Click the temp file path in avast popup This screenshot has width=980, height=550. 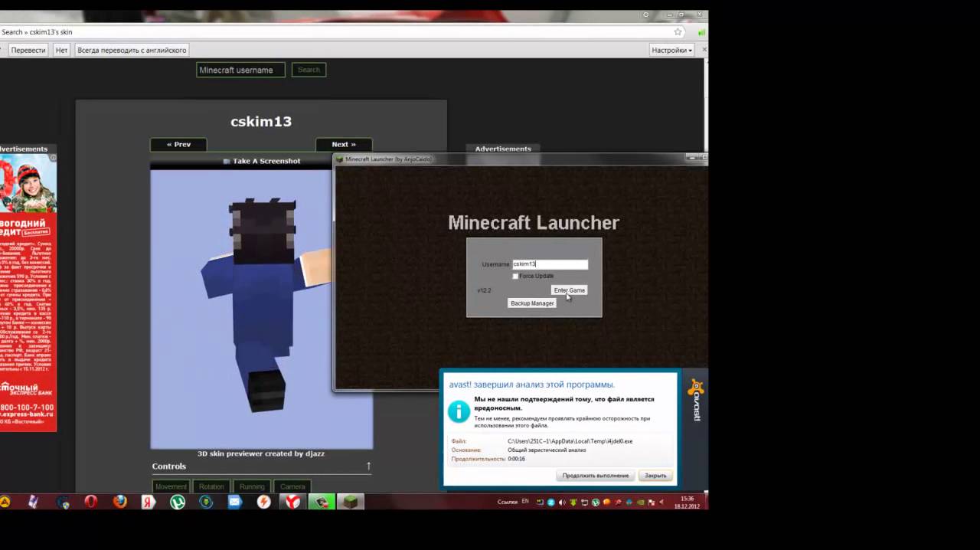(570, 441)
